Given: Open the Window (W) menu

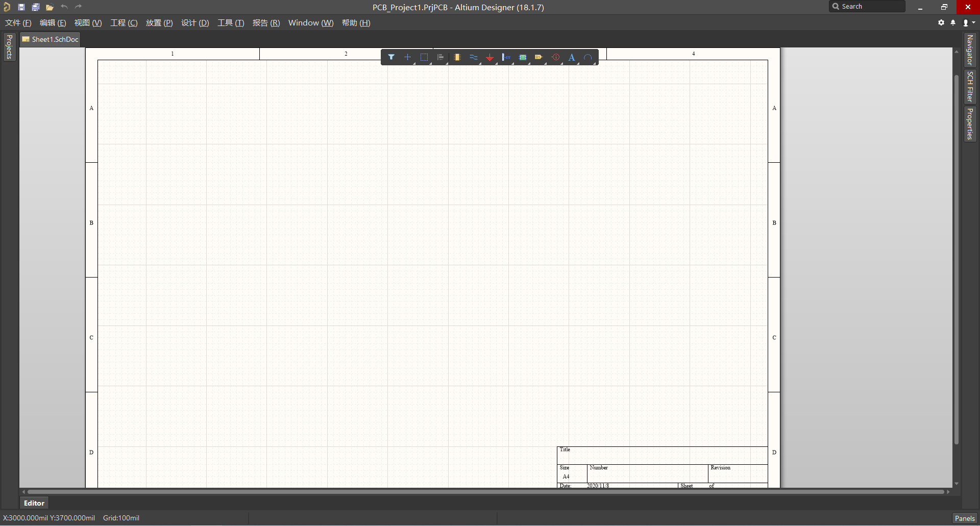Looking at the screenshot, I should (311, 23).
